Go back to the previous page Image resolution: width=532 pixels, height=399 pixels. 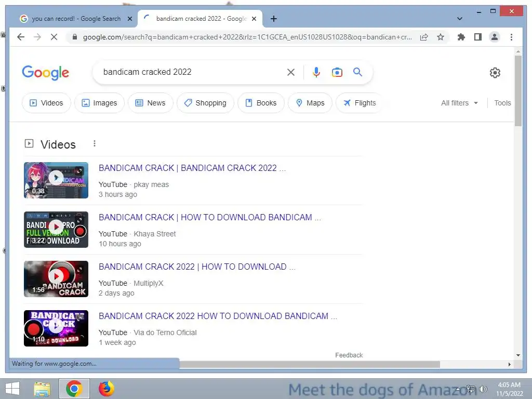tap(21, 37)
